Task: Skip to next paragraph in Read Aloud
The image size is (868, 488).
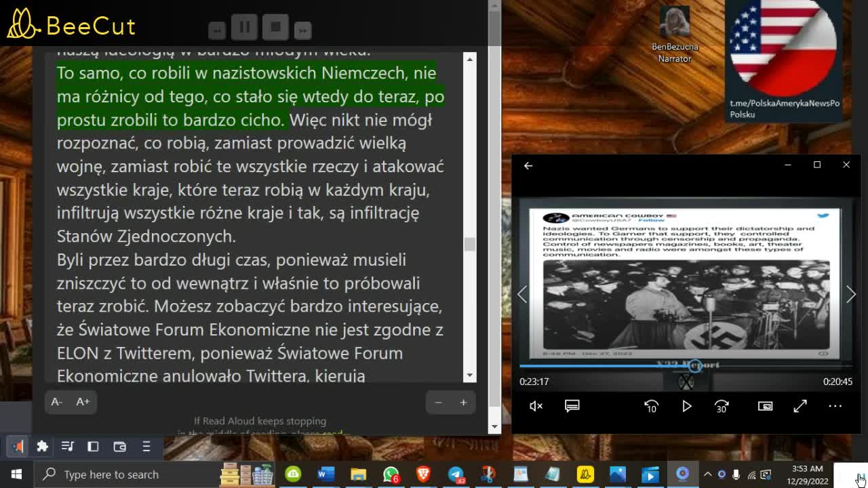Action: (x=302, y=30)
